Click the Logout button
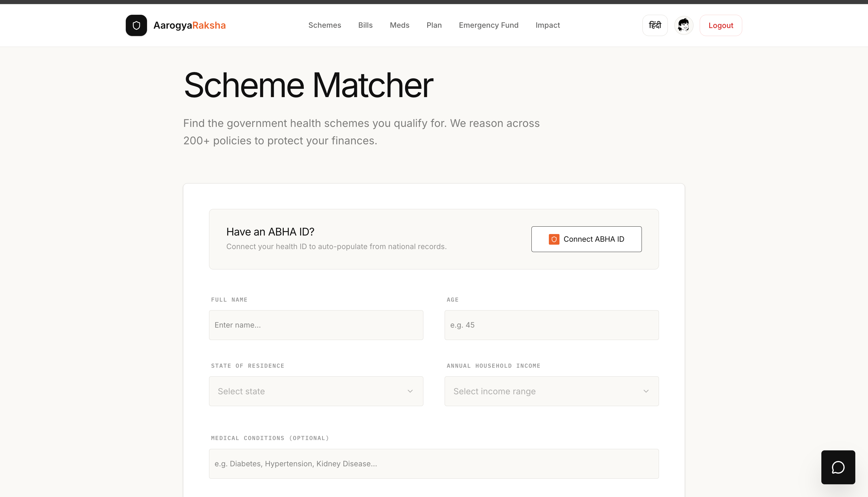Image resolution: width=868 pixels, height=497 pixels. tap(720, 25)
